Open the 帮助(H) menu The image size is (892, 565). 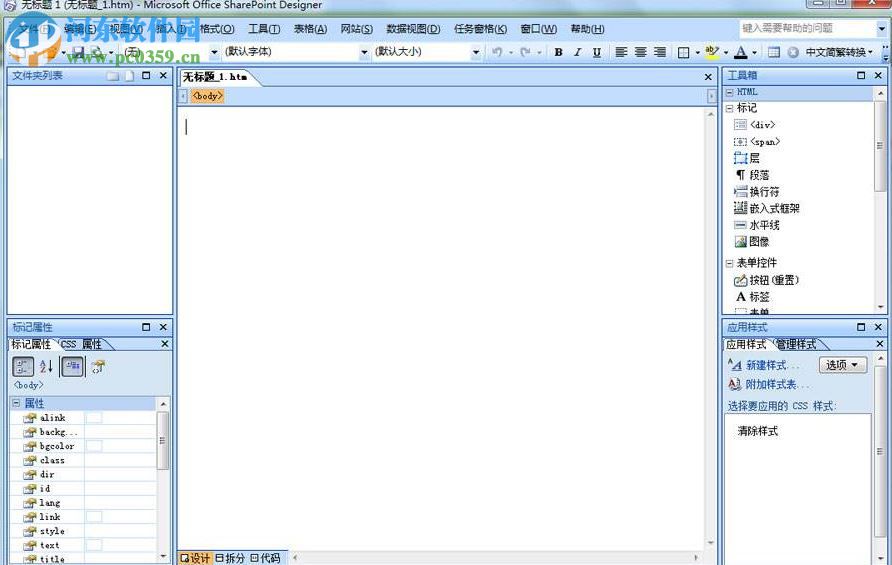pos(587,28)
